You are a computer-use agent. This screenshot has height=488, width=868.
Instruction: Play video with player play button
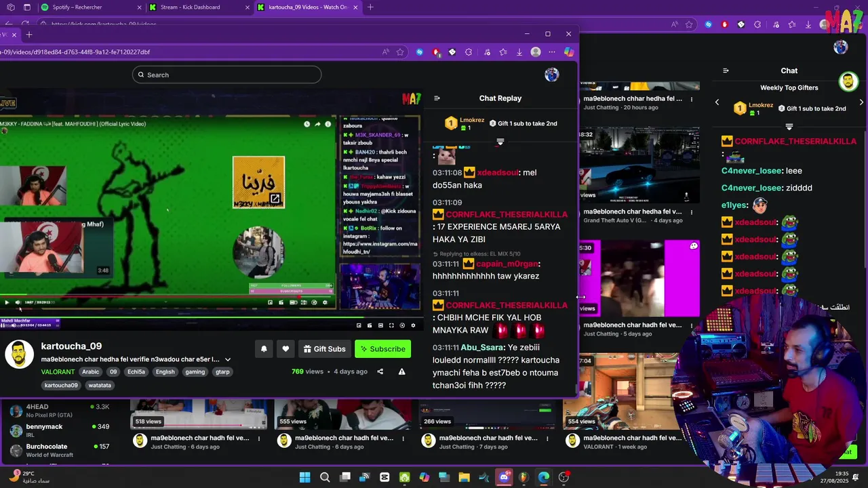(7, 302)
